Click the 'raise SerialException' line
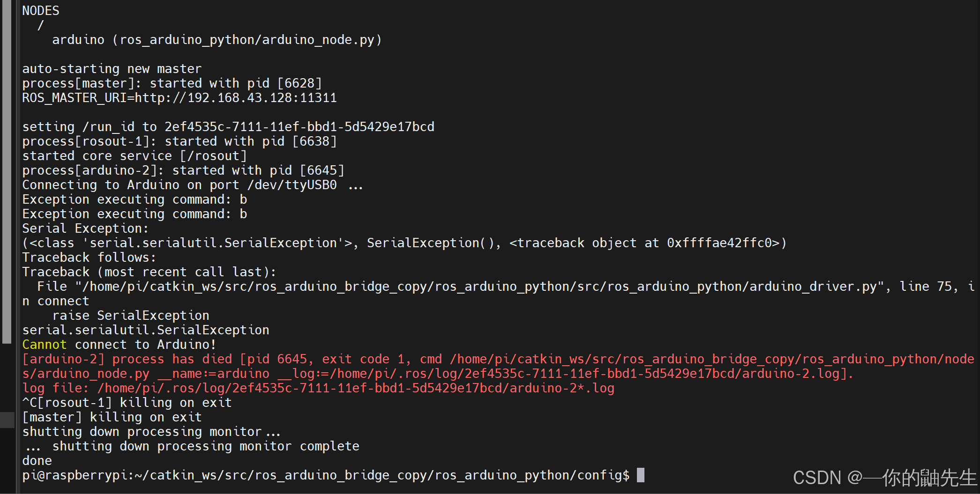The height and width of the screenshot is (494, 980). (131, 315)
